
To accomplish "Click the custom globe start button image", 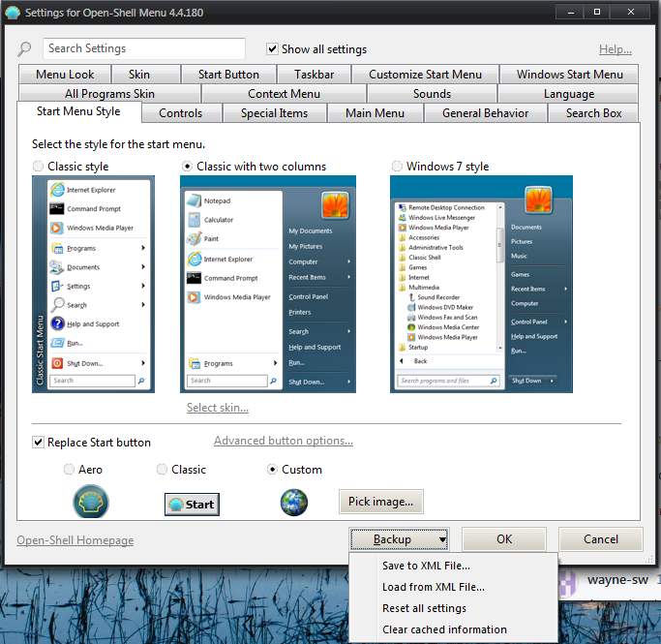I will (x=294, y=503).
